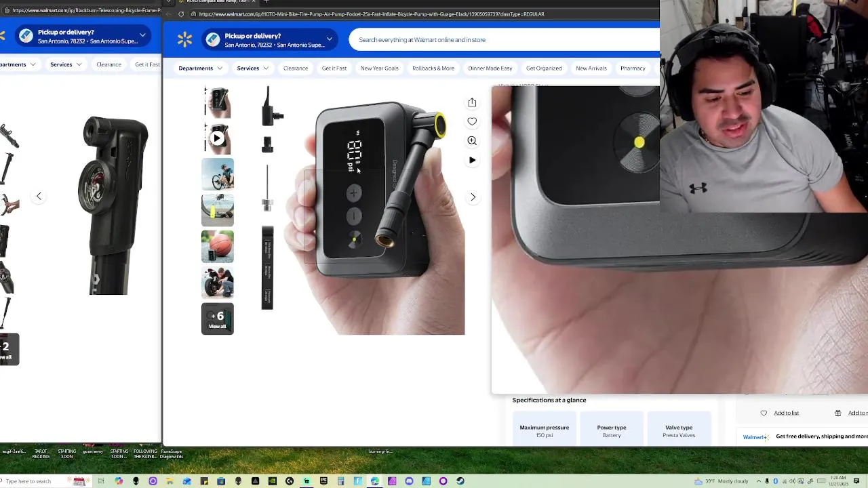Click the Blackburn pump image in left window
This screenshot has width=868, height=488.
[114, 205]
